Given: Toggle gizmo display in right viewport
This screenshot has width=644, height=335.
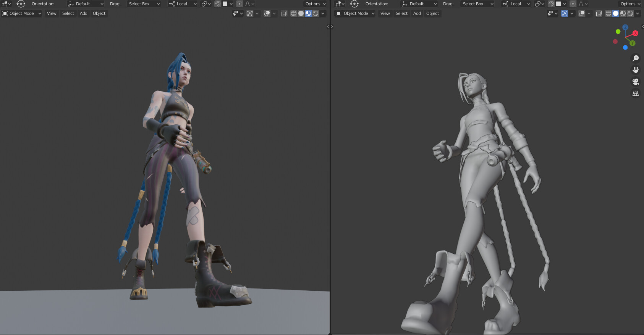Looking at the screenshot, I should click(564, 13).
